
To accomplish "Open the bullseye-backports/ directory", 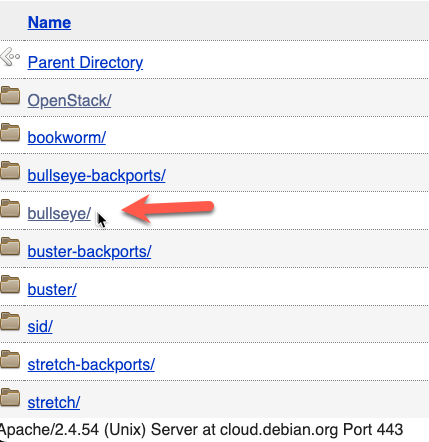I will coord(97,176).
